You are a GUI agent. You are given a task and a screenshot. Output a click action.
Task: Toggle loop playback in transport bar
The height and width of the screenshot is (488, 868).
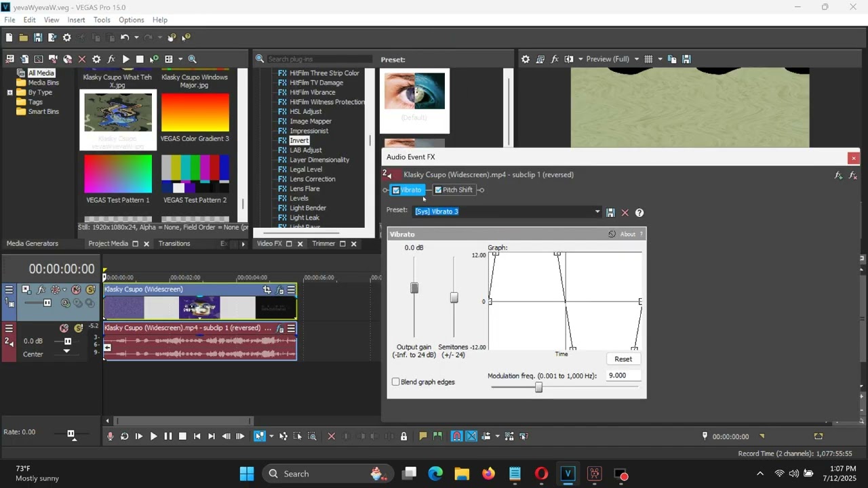(x=124, y=436)
